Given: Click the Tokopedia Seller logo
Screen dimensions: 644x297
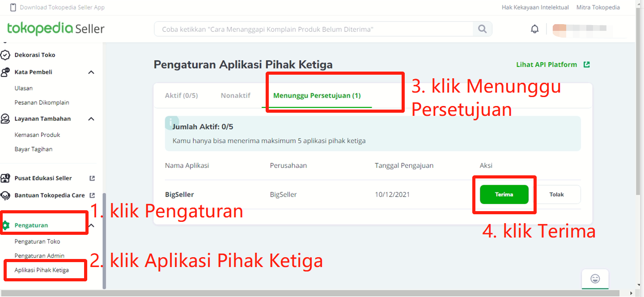Looking at the screenshot, I should [x=56, y=29].
